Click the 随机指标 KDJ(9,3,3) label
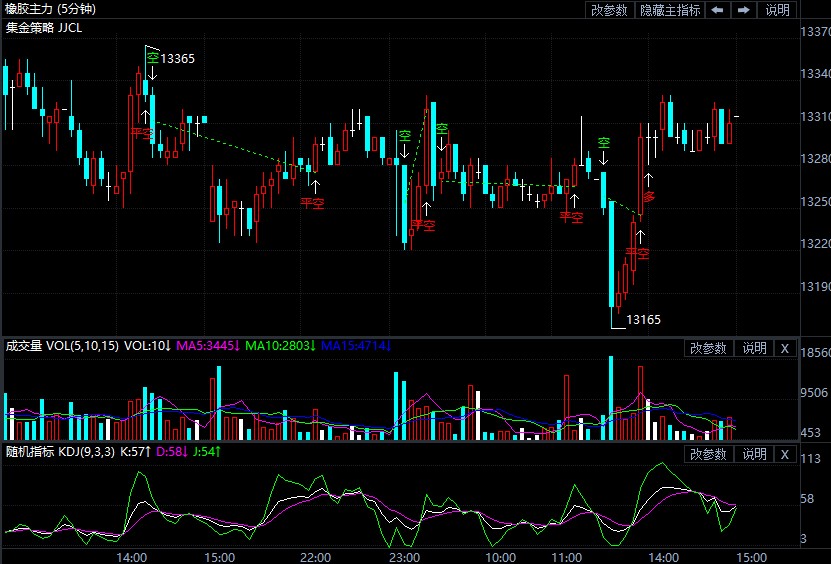This screenshot has width=831, height=564. [60, 453]
